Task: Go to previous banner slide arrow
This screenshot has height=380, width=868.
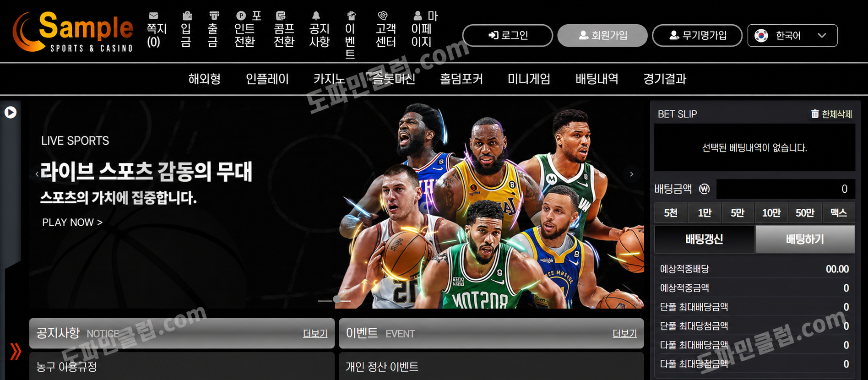Action: pos(37,174)
